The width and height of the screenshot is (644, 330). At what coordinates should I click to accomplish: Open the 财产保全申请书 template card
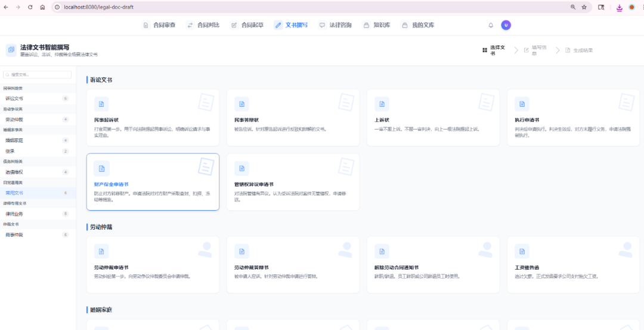(x=153, y=181)
